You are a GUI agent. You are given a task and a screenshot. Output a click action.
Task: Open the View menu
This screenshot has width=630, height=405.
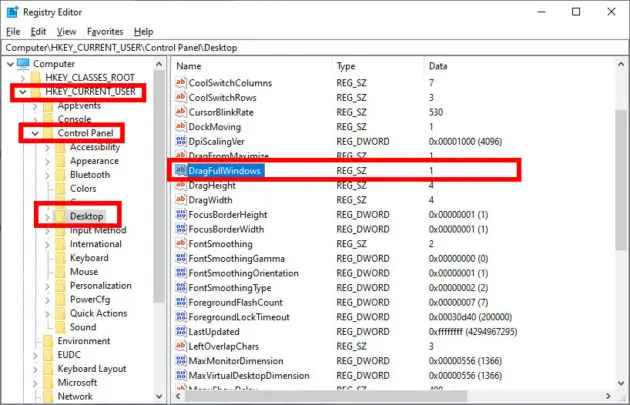pos(66,32)
